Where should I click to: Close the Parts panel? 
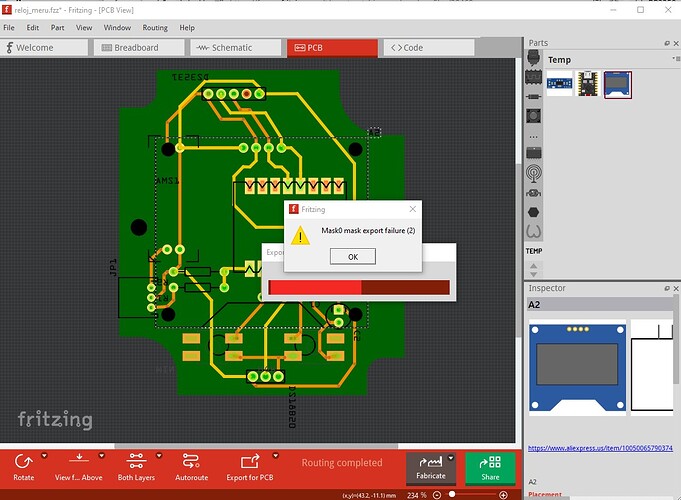pos(676,43)
